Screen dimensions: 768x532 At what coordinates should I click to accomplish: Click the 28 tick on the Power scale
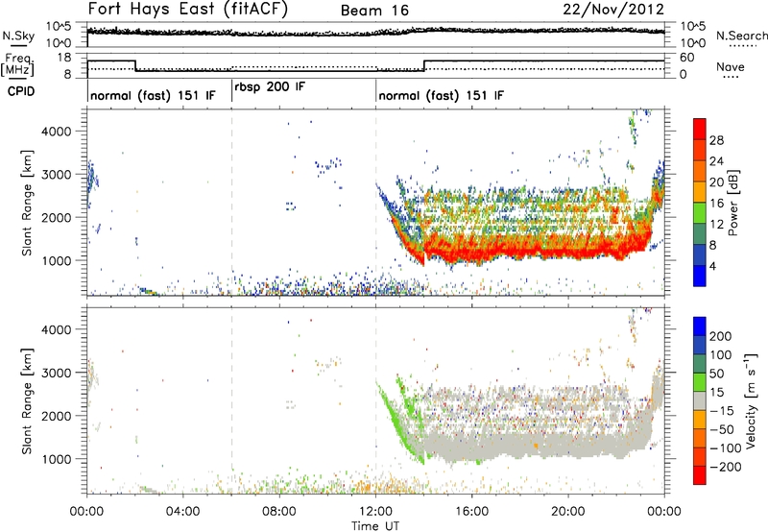coord(716,140)
